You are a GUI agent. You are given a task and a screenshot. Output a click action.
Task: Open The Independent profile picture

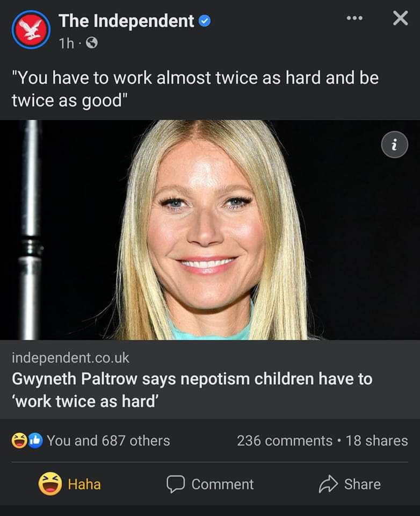click(31, 30)
